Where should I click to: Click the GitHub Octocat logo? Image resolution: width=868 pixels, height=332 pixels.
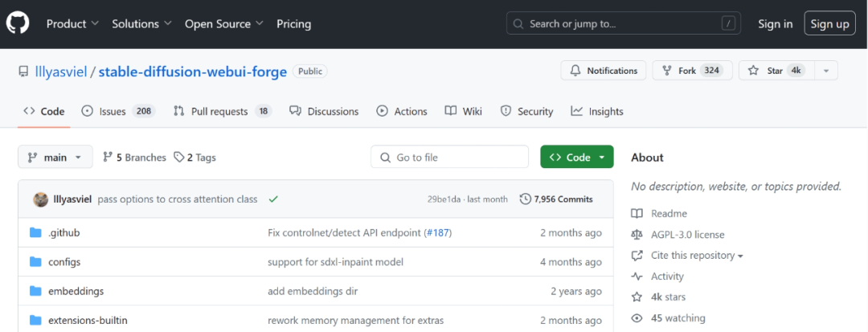[x=18, y=24]
